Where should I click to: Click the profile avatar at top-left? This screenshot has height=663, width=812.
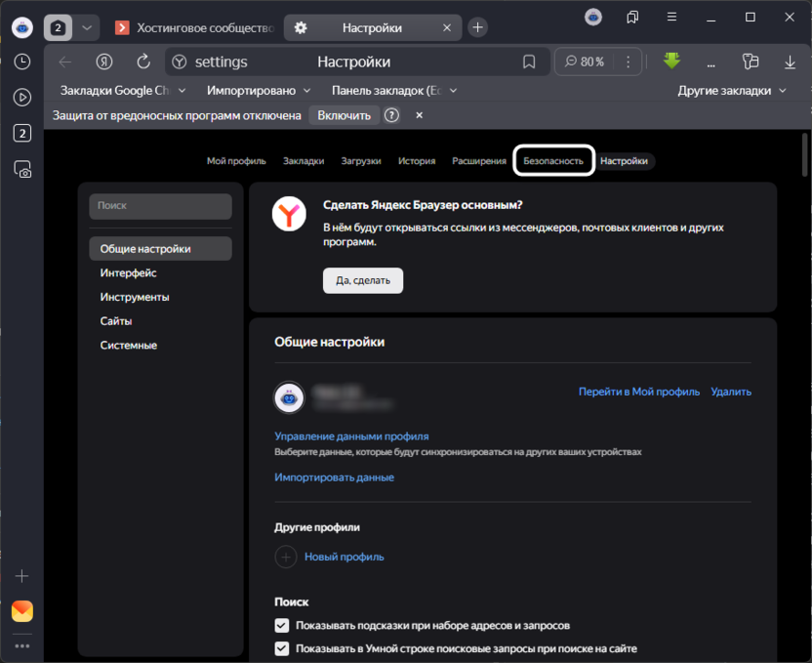pos(22,27)
